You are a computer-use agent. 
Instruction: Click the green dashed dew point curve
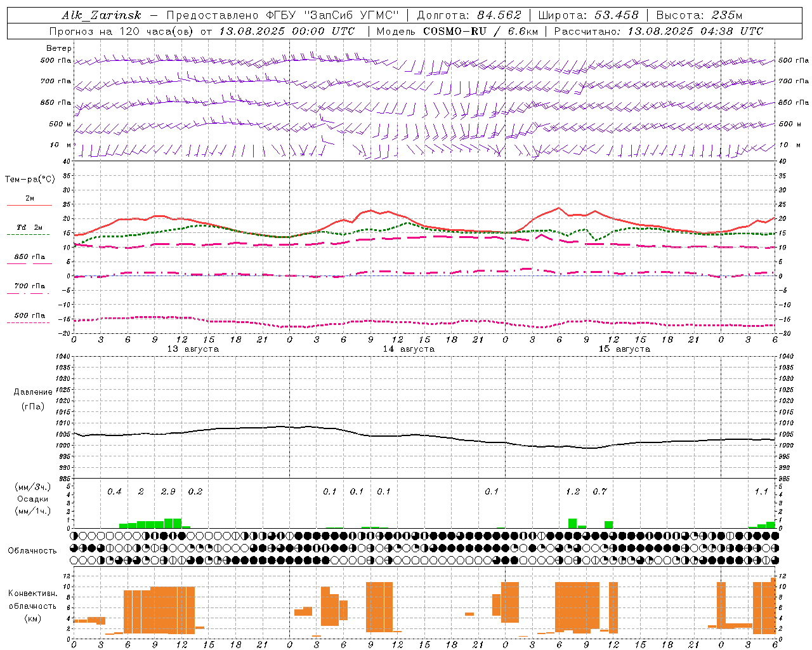click(x=425, y=227)
